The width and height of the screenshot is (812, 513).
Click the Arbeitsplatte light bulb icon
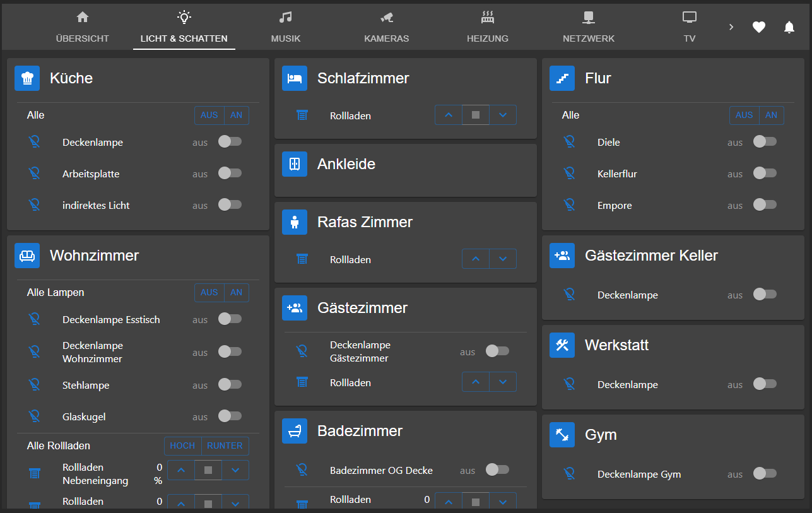pyautogui.click(x=35, y=174)
